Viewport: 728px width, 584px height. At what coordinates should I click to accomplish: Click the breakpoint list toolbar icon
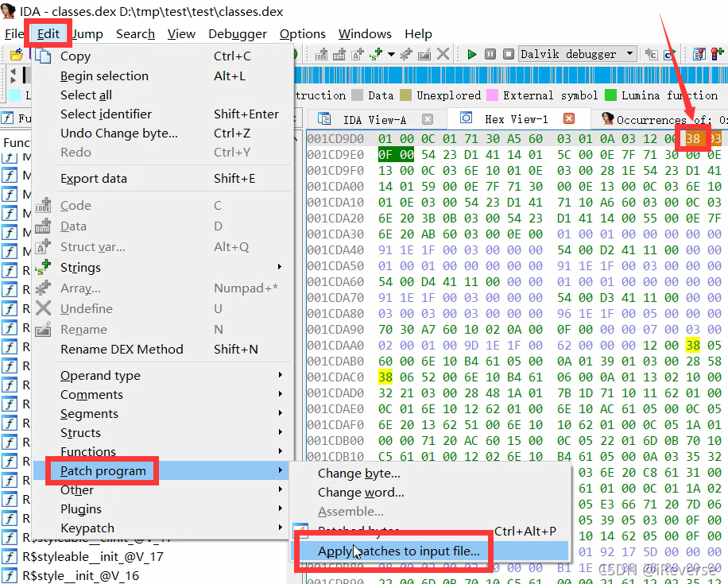click(699, 54)
